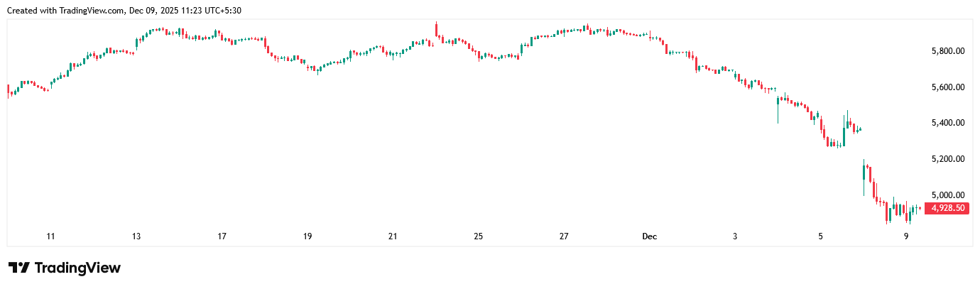
Task: Click the 5,200.00 price axis label
Action: (x=947, y=159)
